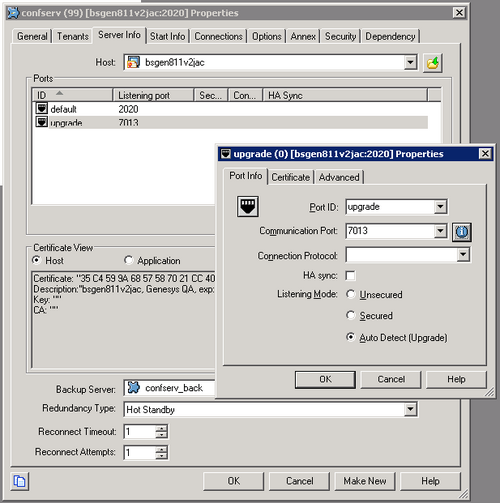The image size is (500, 503).
Task: Expand the Redundancy Type dropdown
Action: tap(410, 409)
